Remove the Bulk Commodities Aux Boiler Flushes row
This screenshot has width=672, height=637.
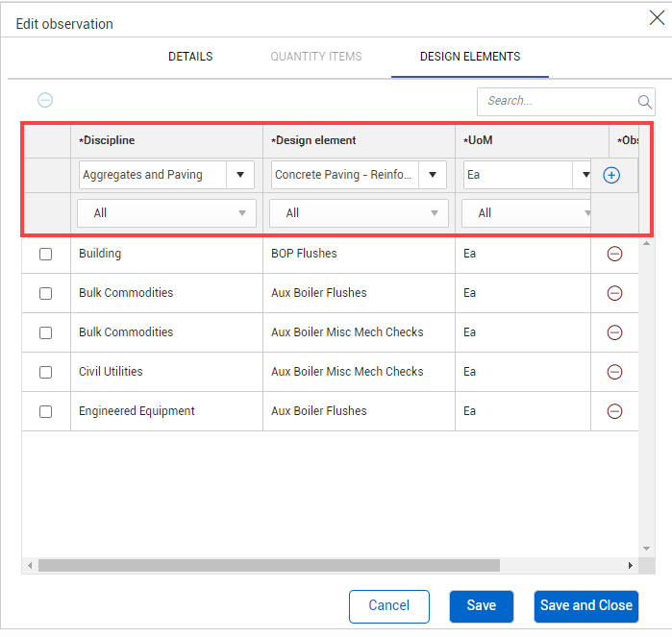614,294
